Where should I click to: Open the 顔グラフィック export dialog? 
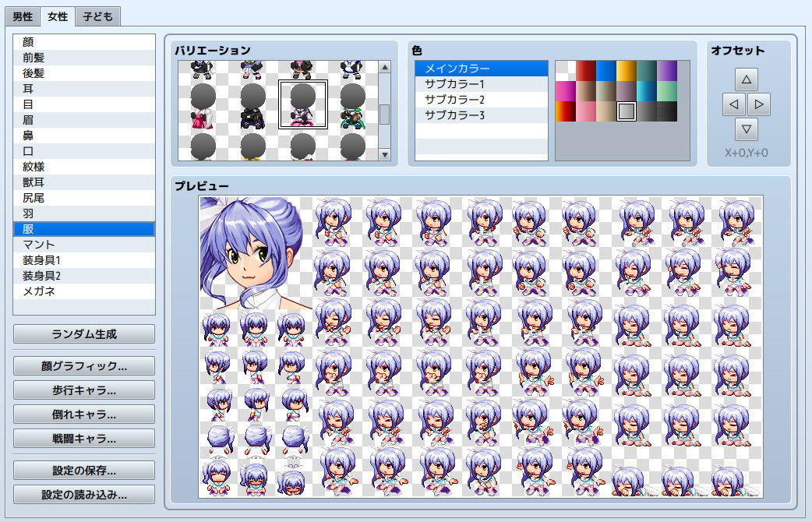click(83, 365)
